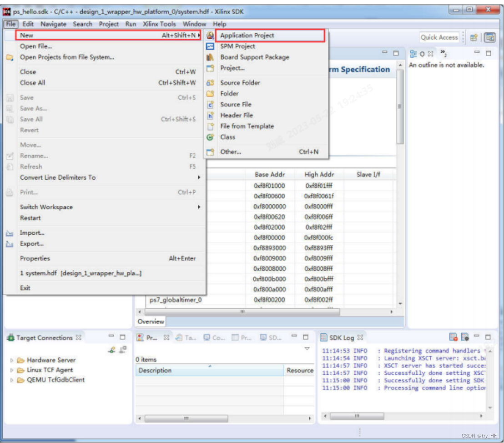Choose SPM Project from submenu
504x443 pixels.
[x=237, y=46]
